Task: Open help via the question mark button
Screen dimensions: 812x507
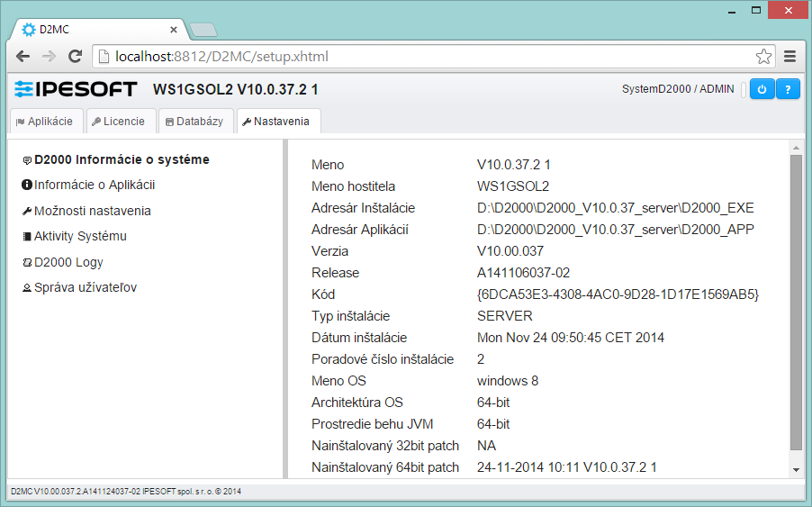Action: tap(788, 89)
